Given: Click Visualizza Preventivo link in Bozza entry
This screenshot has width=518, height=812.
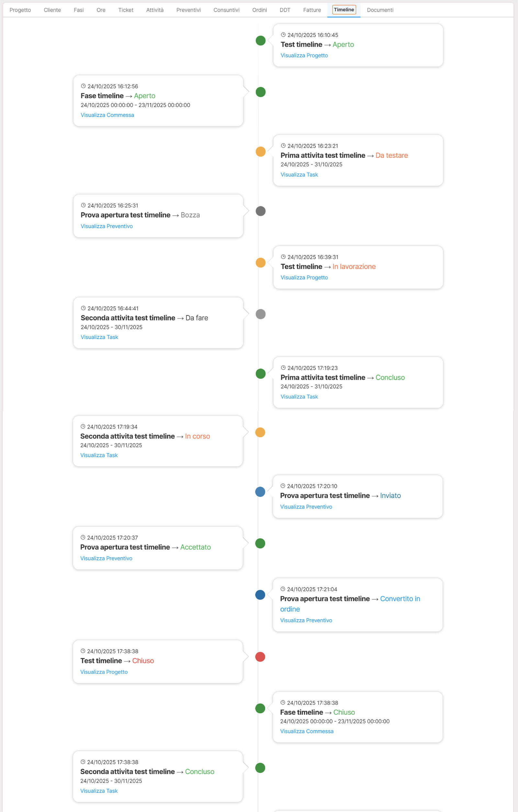Looking at the screenshot, I should [x=107, y=226].
